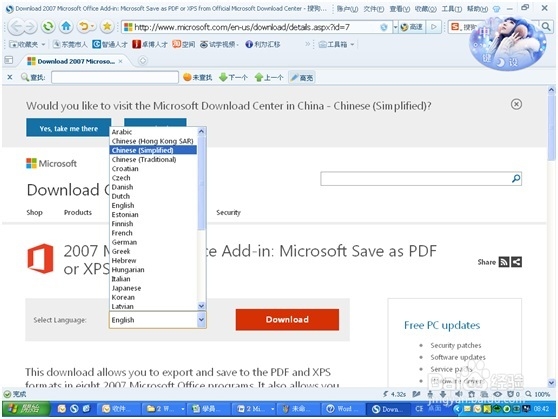Open the browser home page icon
Viewport: 558px width, 419px height.
(66, 26)
